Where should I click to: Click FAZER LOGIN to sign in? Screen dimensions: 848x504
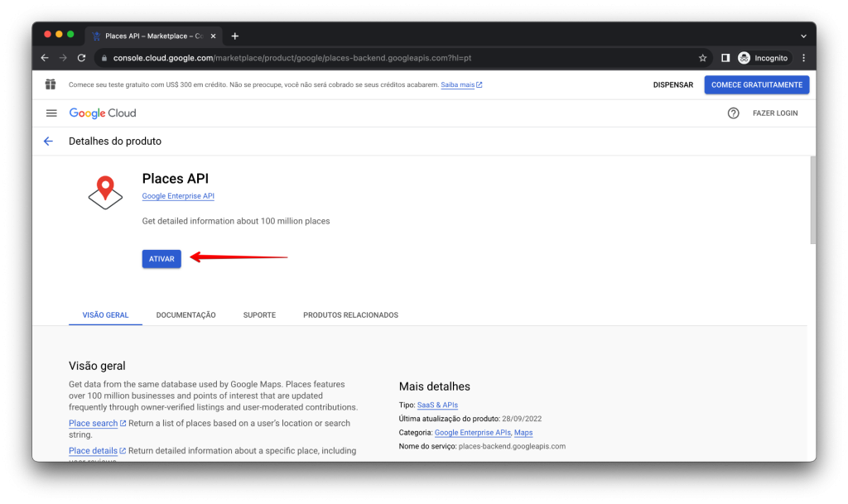[x=775, y=113]
